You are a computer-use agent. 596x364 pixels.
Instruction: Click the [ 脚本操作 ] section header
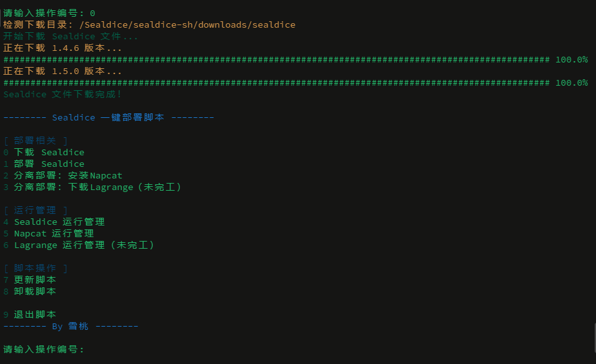[x=35, y=269]
